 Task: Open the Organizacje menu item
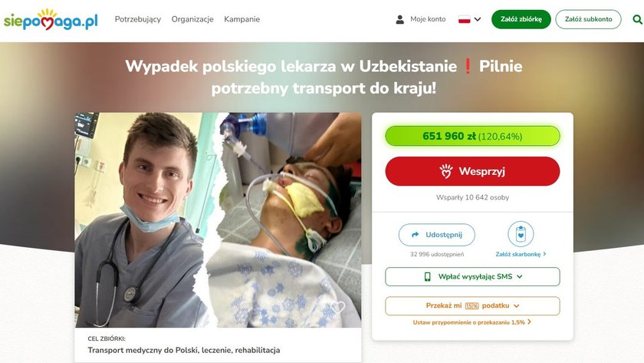[x=192, y=19]
